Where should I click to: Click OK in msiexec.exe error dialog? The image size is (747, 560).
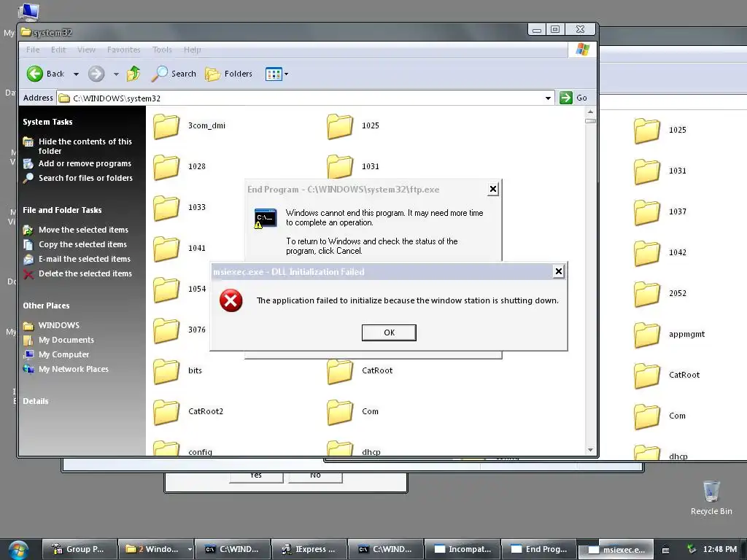pos(389,332)
